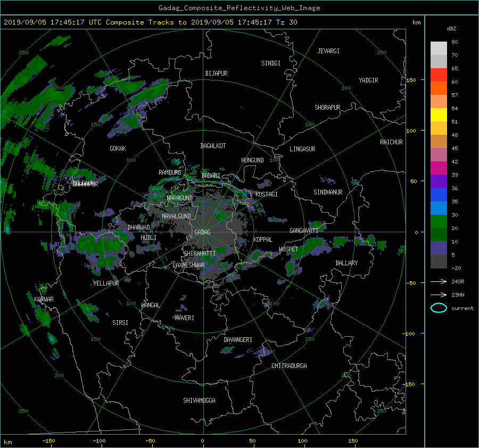Click the GANGAVATI city label
The width and height of the screenshot is (479, 448).
tap(304, 231)
